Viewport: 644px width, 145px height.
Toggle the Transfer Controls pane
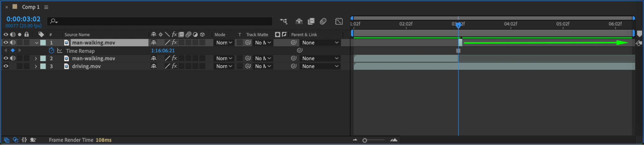click(15, 140)
